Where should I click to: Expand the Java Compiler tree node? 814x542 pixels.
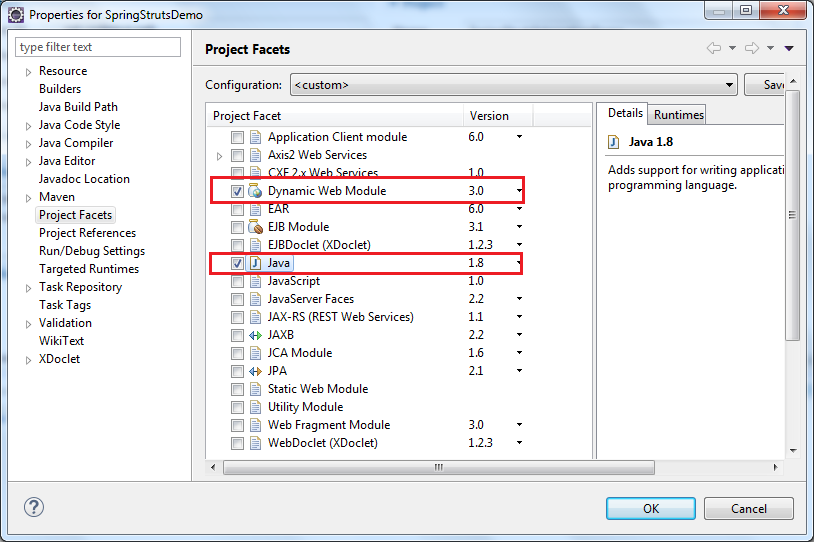coord(29,144)
